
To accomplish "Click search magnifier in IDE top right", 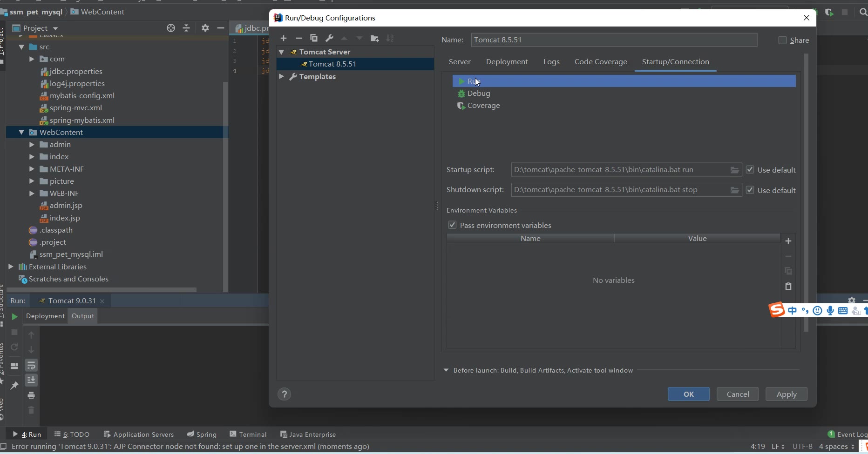I will [863, 13].
